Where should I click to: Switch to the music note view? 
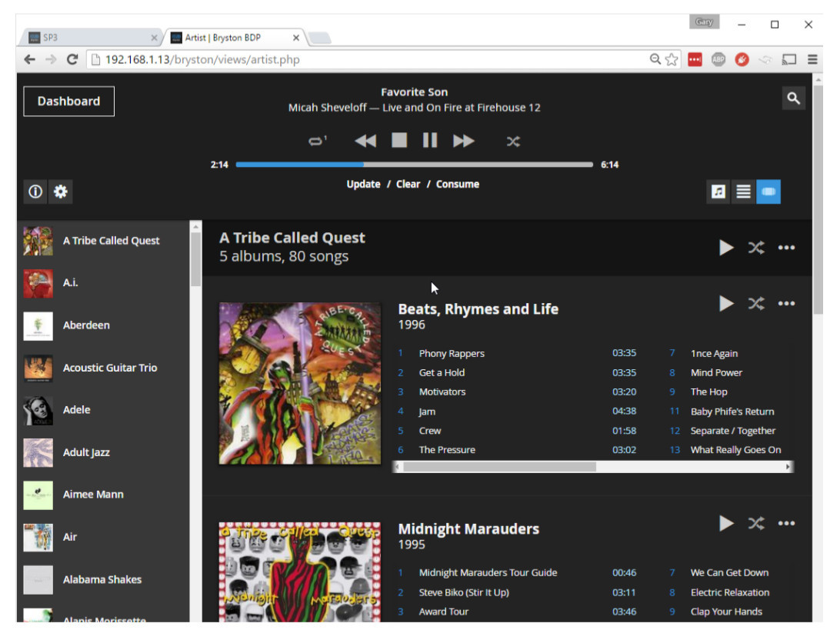tap(718, 192)
